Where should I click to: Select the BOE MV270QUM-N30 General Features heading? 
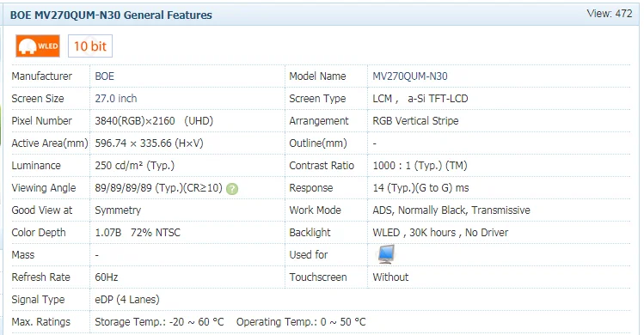point(111,15)
